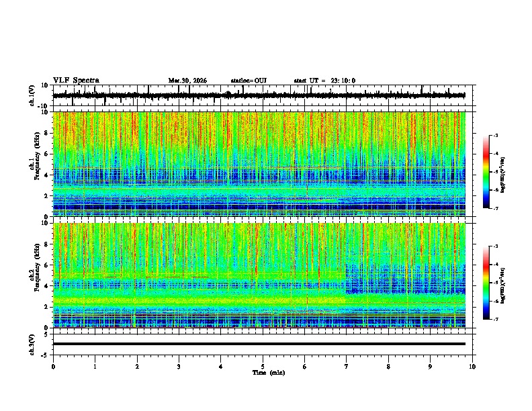Click the 'ch.1(V)' waveform axis label
The width and height of the screenshot is (532, 411).
[x=32, y=95]
